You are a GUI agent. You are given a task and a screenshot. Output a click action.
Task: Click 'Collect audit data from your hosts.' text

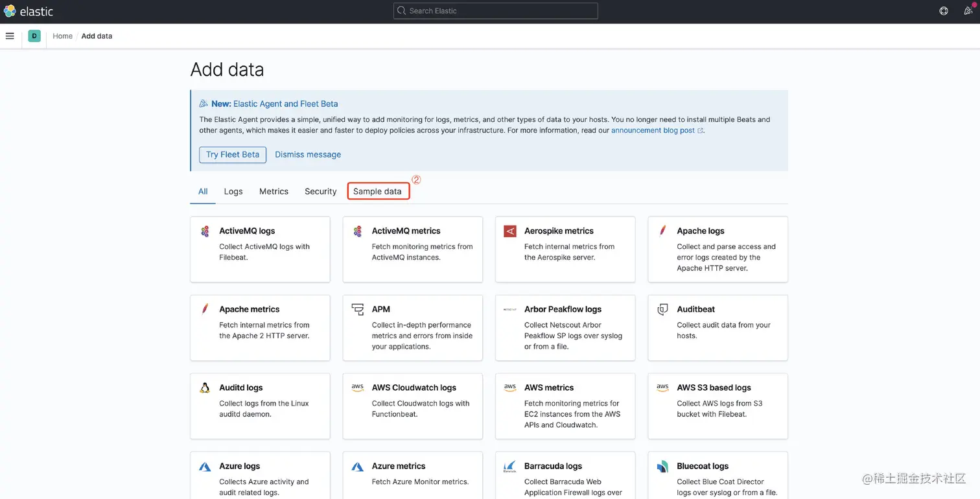pos(723,331)
